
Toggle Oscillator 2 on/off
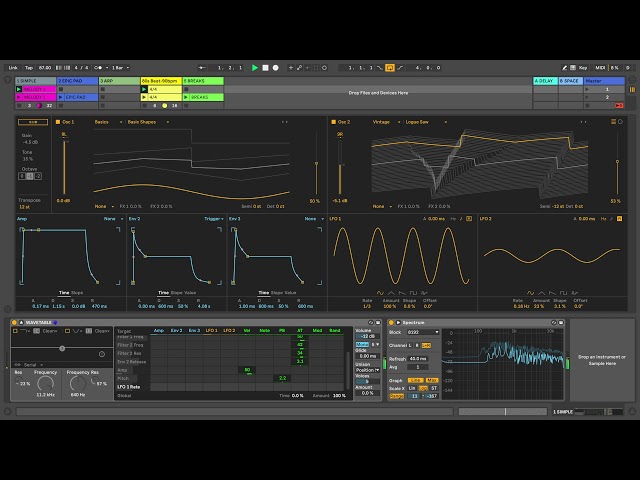[x=333, y=122]
